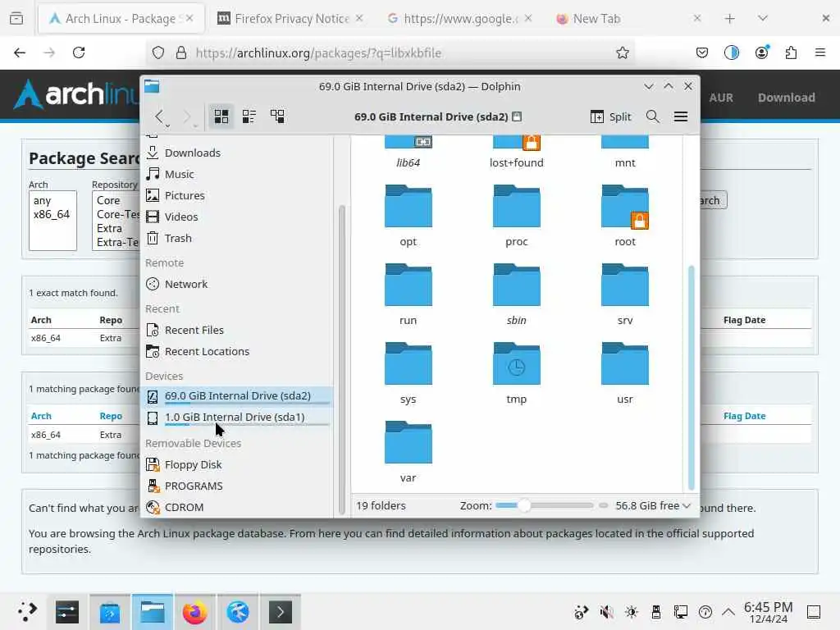Adjust the Dolphin Zoom slider
This screenshot has height=630, width=840.
(x=545, y=505)
